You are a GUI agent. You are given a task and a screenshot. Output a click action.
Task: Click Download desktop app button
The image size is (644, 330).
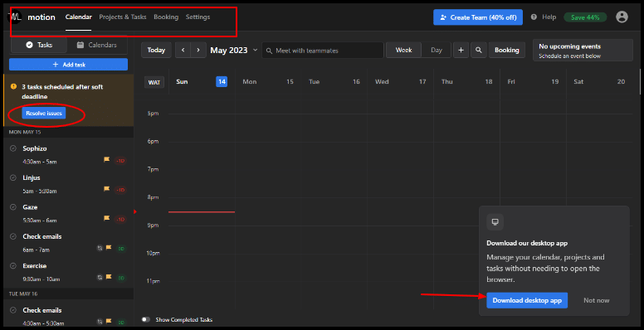pos(527,300)
